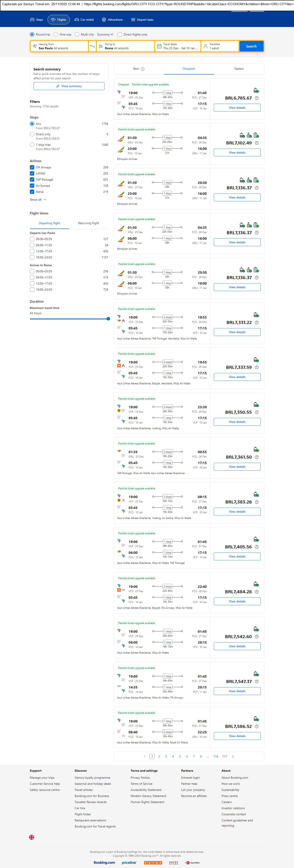Open the Economy cabin class dropdown
Screen dimensions: 294x868
pyautogui.click(x=105, y=34)
